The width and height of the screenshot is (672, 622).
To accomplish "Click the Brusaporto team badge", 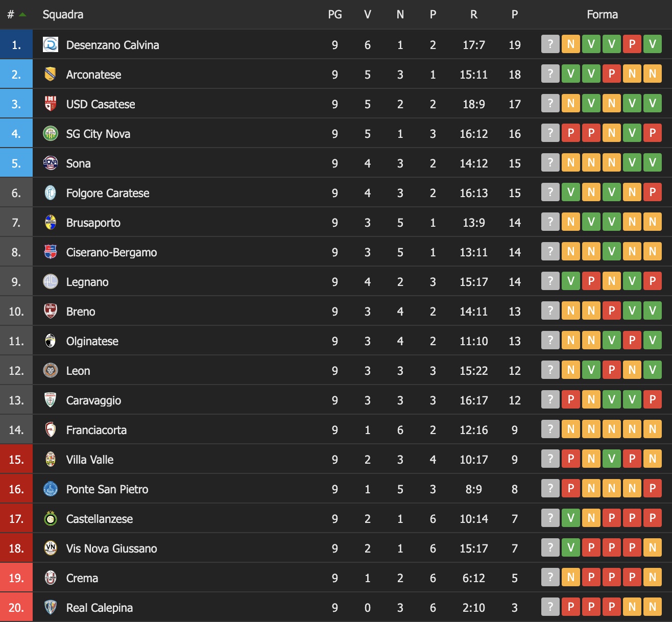I will point(50,223).
